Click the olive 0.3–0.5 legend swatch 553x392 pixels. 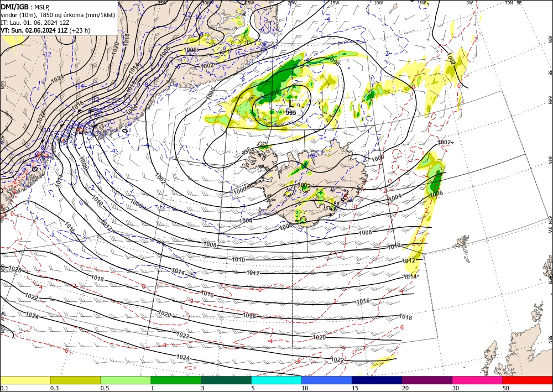75,380
